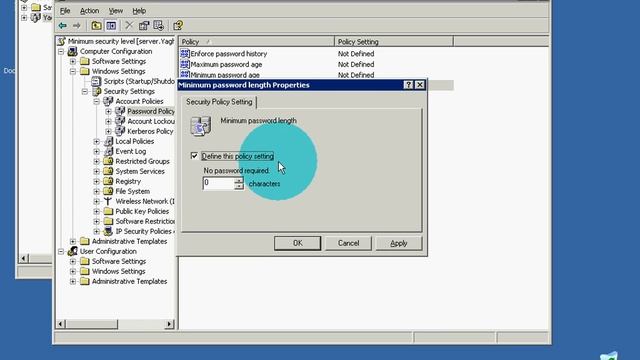The height and width of the screenshot is (360, 640).
Task: Open the View menu
Action: point(116,11)
